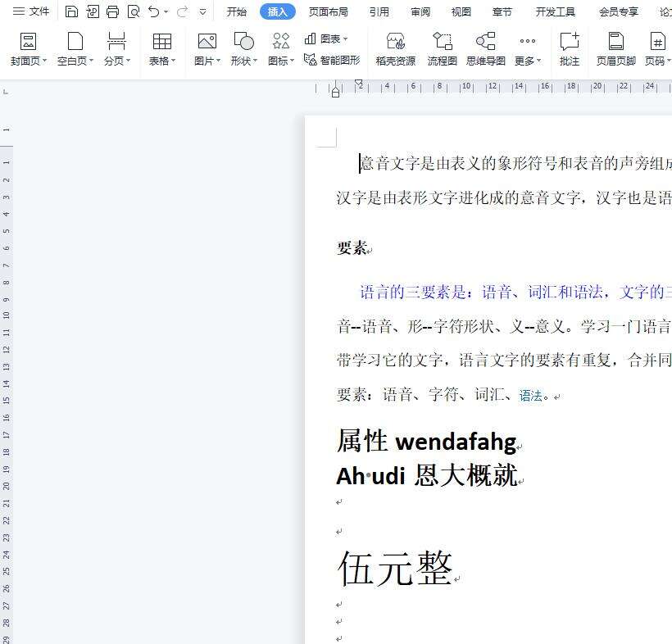Click the 形状 shapes icon
672x644 pixels.
[244, 42]
